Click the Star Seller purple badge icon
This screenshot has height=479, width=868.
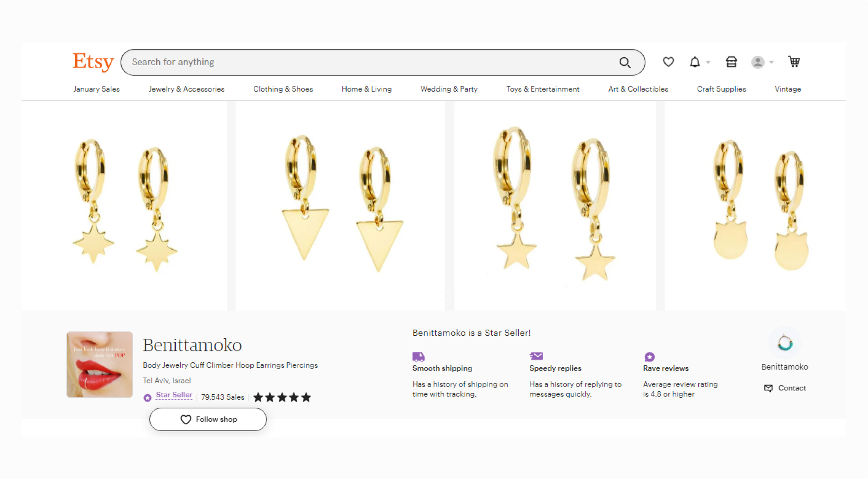[x=148, y=397]
